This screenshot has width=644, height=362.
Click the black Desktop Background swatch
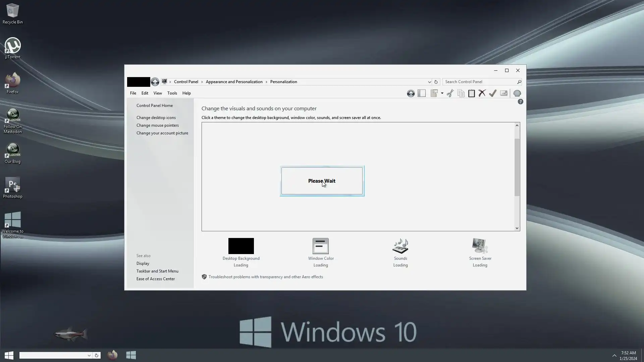(x=241, y=246)
